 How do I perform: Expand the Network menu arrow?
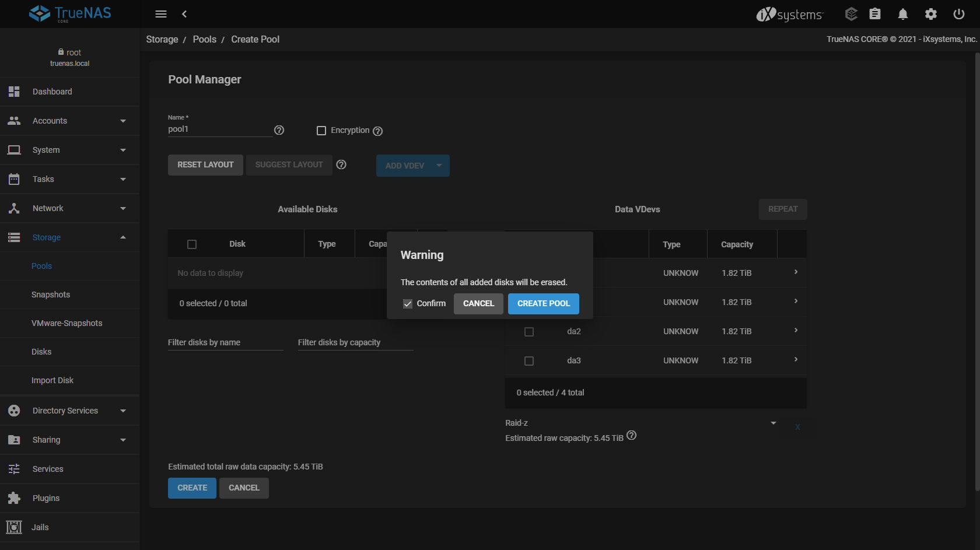coord(123,208)
